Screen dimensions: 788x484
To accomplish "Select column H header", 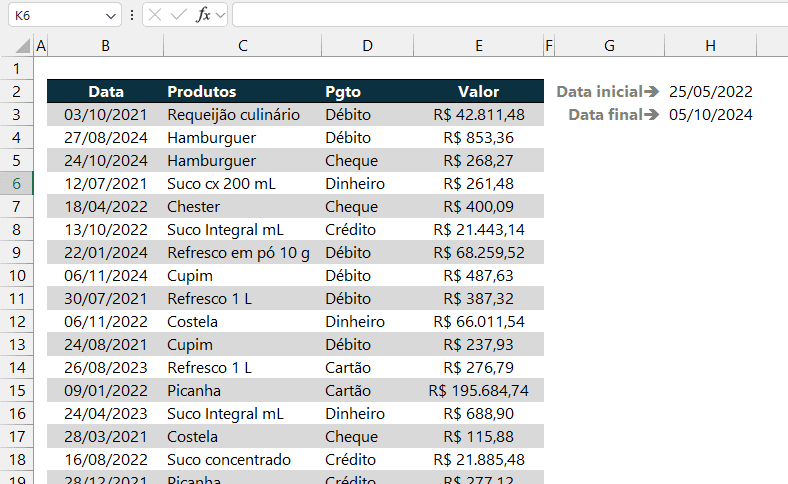I will (710, 46).
